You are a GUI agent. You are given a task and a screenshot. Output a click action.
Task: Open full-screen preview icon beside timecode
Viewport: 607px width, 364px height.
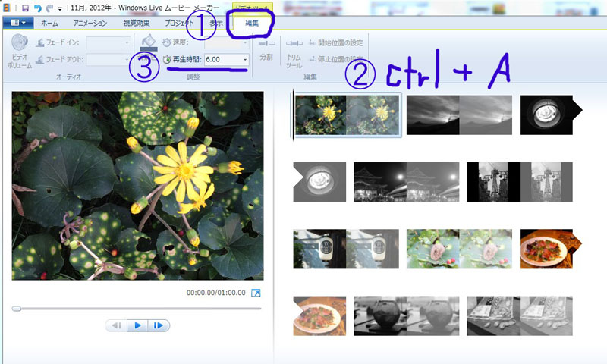(x=256, y=293)
